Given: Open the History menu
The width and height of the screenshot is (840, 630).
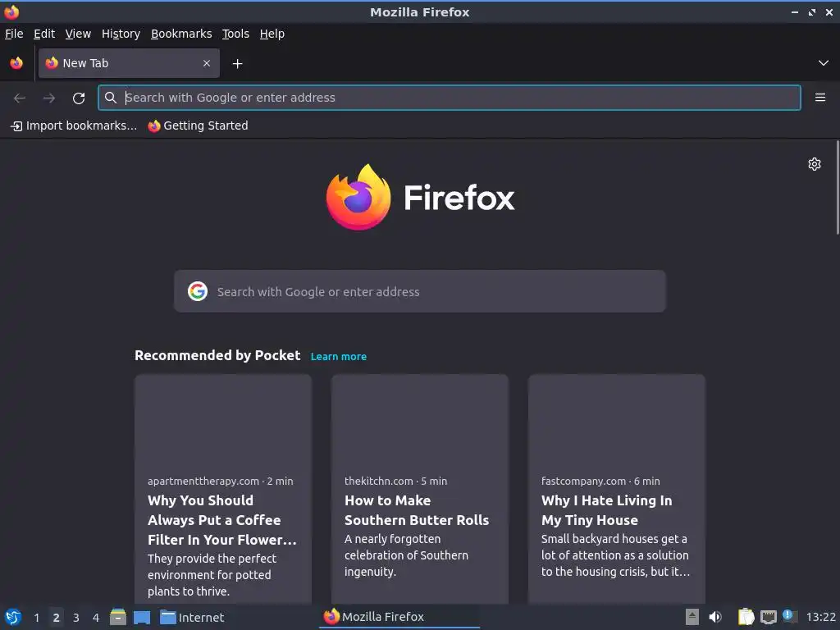Looking at the screenshot, I should point(121,34).
